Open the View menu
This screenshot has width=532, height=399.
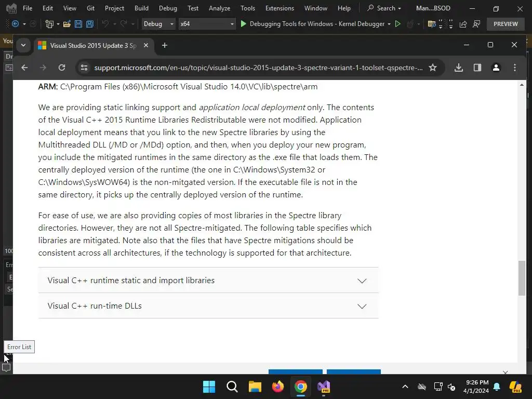[x=70, y=8]
